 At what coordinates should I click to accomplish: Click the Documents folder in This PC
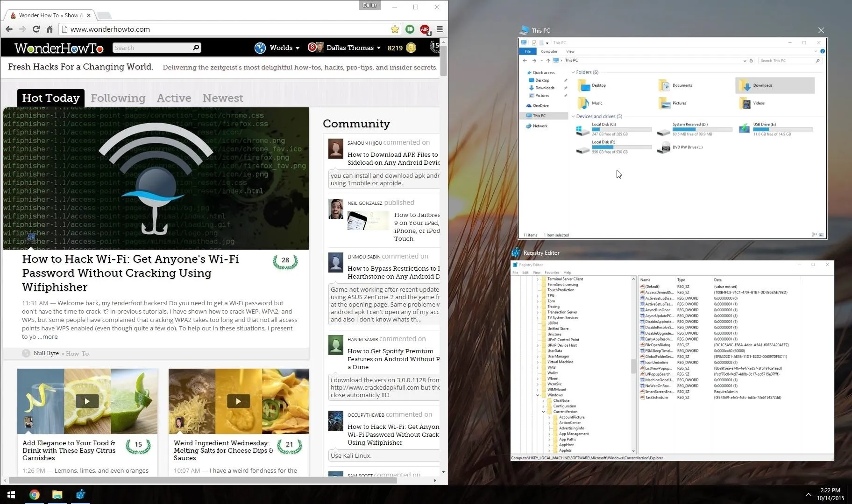coord(676,85)
